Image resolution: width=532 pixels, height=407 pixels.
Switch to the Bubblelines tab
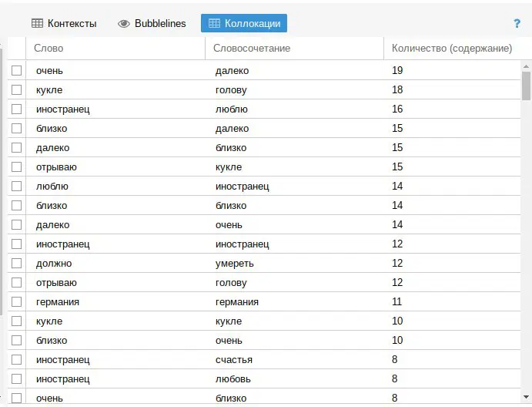pyautogui.click(x=152, y=23)
